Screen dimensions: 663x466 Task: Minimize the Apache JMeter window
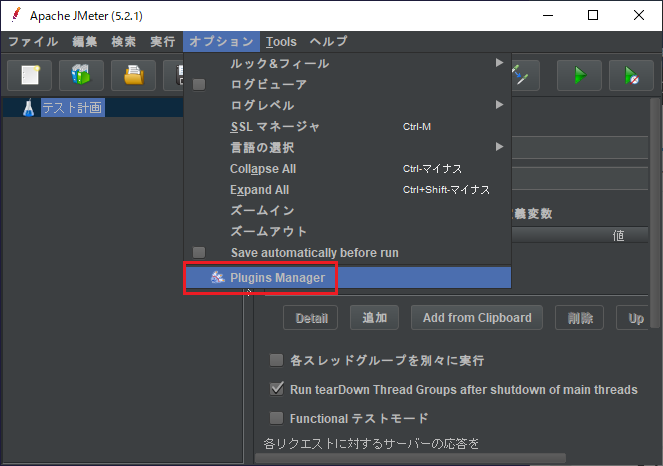coord(548,16)
